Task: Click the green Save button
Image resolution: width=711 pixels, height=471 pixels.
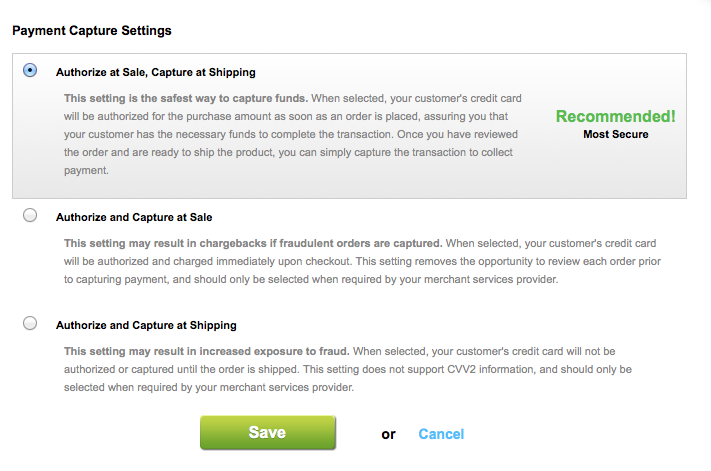Action: click(268, 433)
